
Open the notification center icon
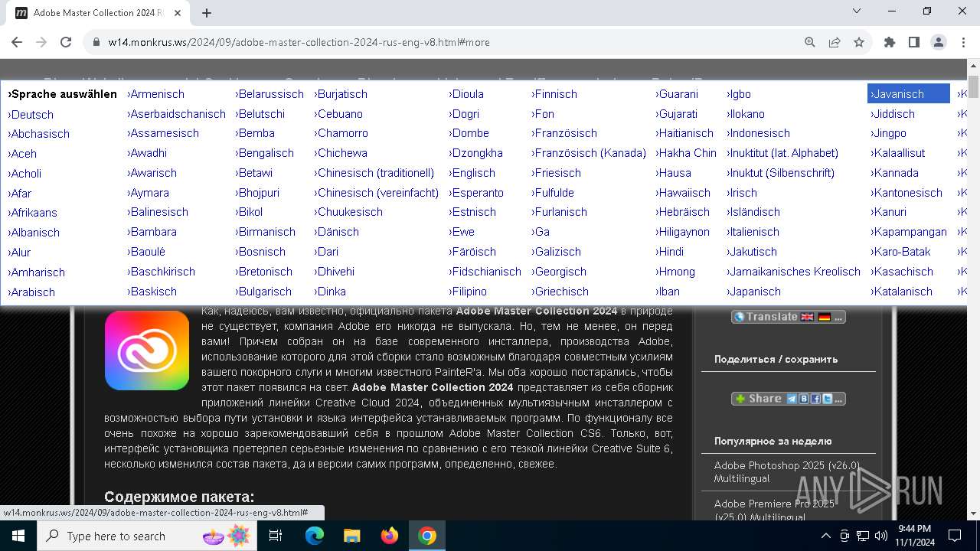(x=955, y=536)
